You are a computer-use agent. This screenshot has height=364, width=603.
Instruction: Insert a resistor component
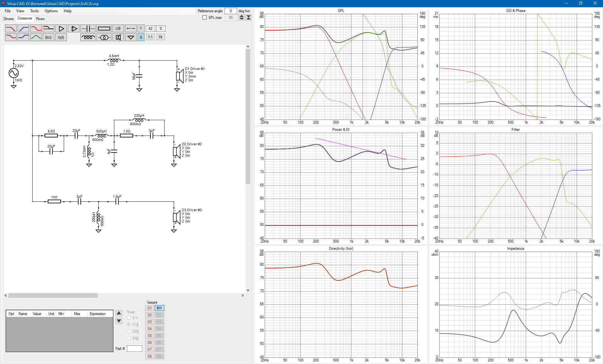click(x=104, y=29)
